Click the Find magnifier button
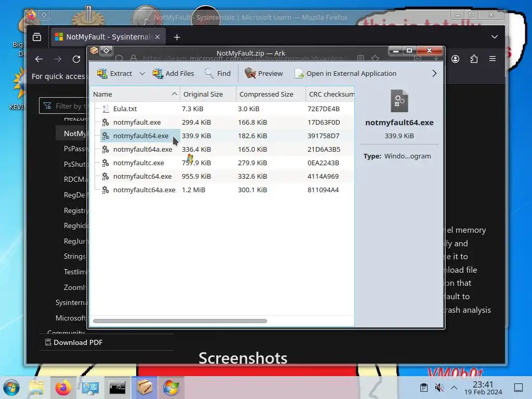This screenshot has width=532, height=399. 218,73
